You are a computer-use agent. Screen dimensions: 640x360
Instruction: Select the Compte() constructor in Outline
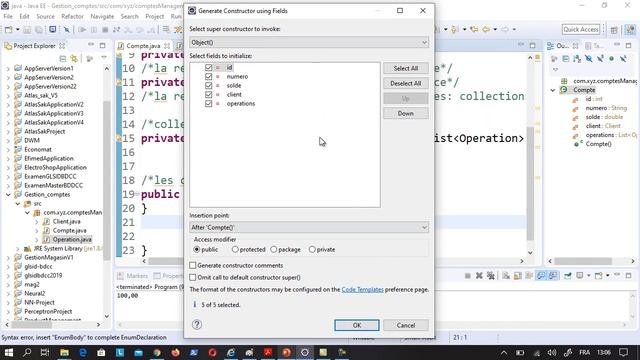coord(598,144)
